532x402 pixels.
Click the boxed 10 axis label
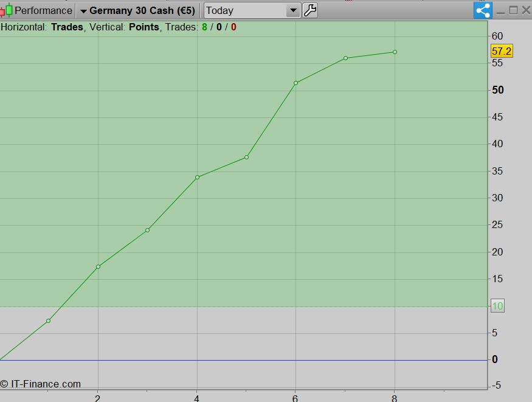pyautogui.click(x=497, y=306)
